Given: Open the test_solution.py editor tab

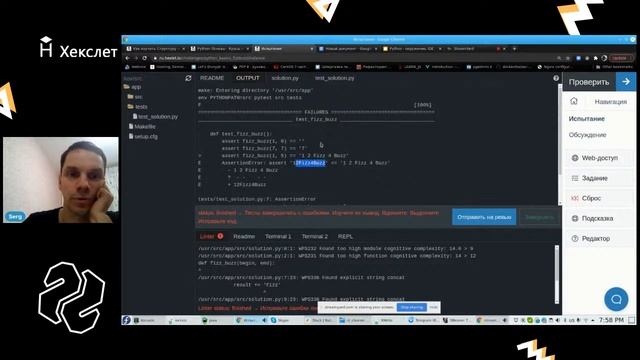Looking at the screenshot, I should 335,78.
